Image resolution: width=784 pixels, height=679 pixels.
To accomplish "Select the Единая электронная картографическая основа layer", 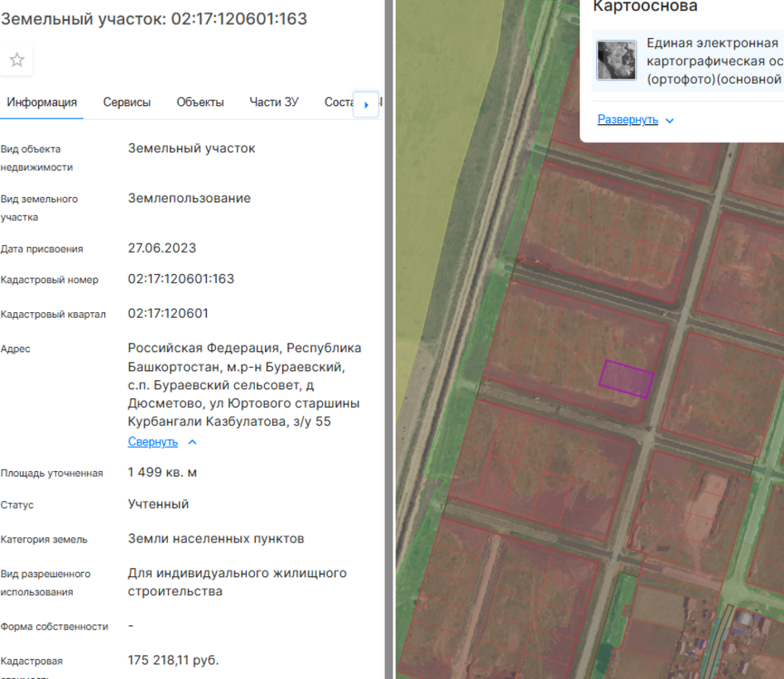I will [x=714, y=60].
